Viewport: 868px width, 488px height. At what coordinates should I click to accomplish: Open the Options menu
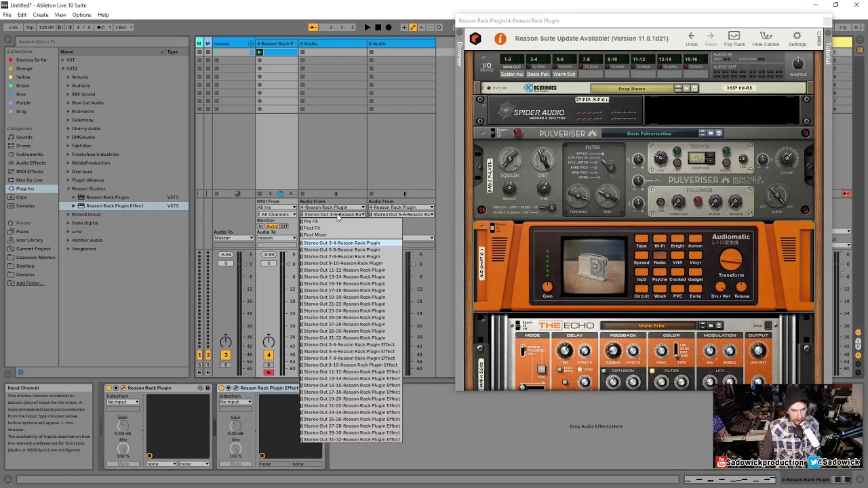(x=81, y=15)
